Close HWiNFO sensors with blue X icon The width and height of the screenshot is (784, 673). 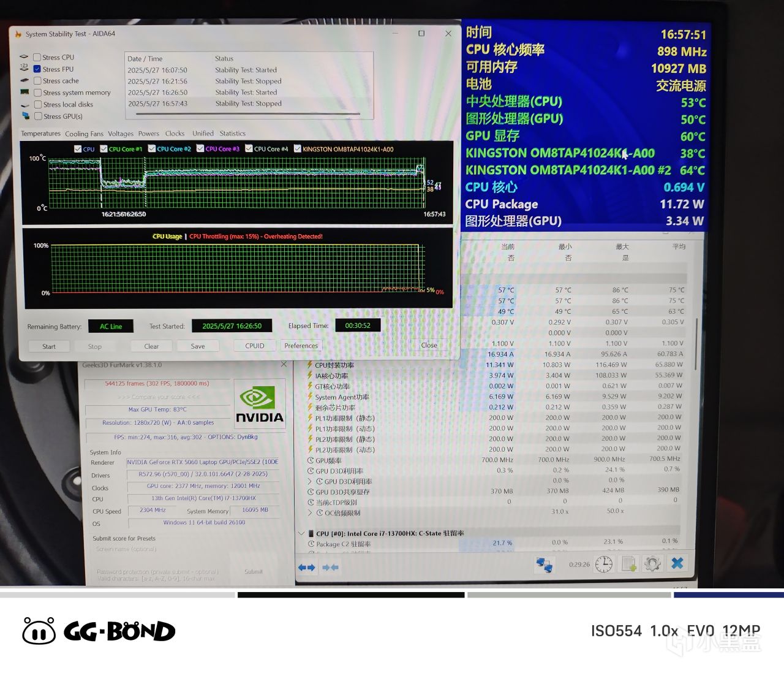pyautogui.click(x=677, y=563)
